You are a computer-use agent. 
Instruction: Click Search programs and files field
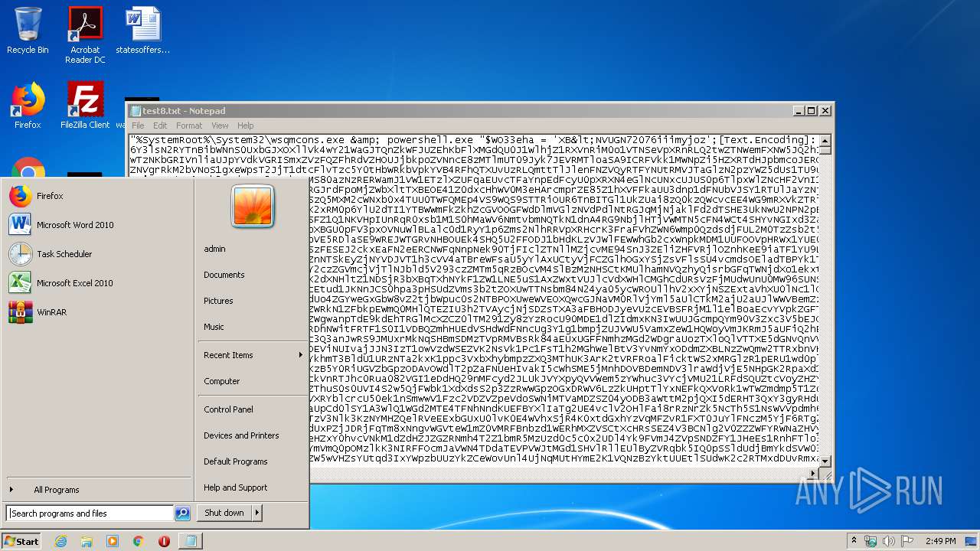pyautogui.click(x=90, y=514)
